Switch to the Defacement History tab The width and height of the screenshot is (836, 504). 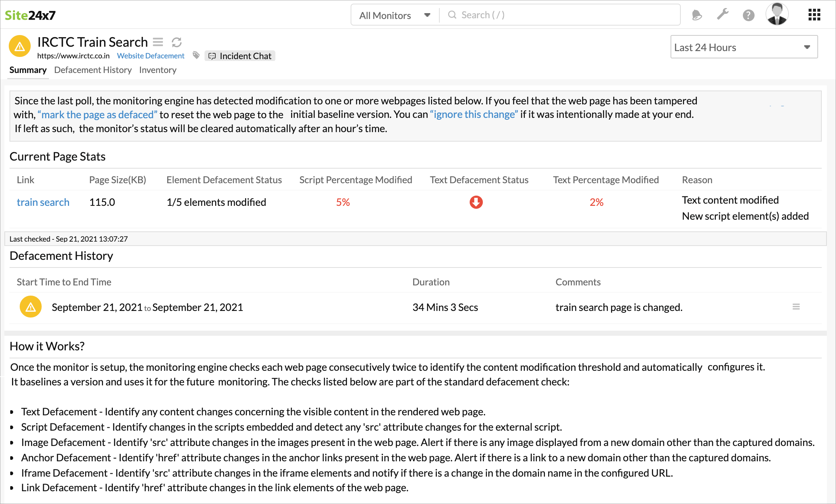pyautogui.click(x=93, y=70)
